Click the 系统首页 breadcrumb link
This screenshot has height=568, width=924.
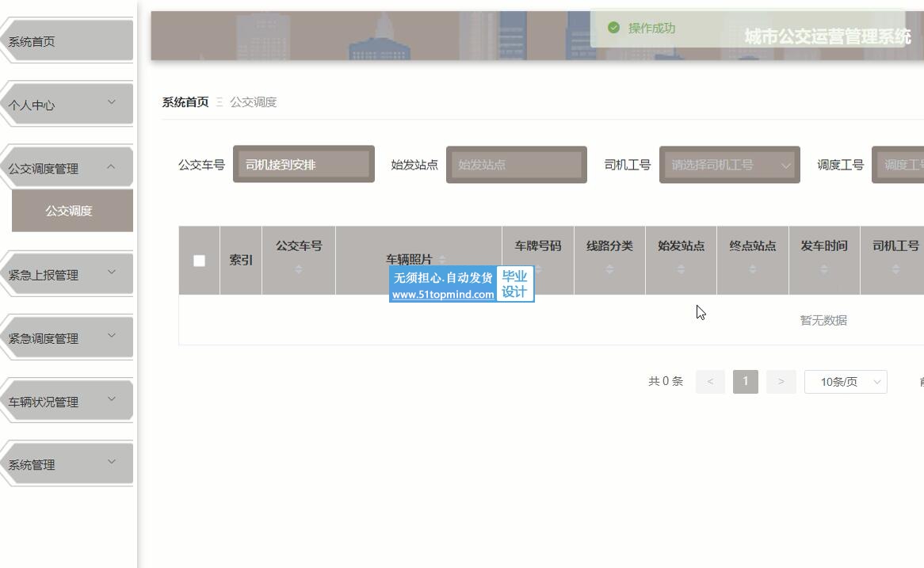[185, 102]
